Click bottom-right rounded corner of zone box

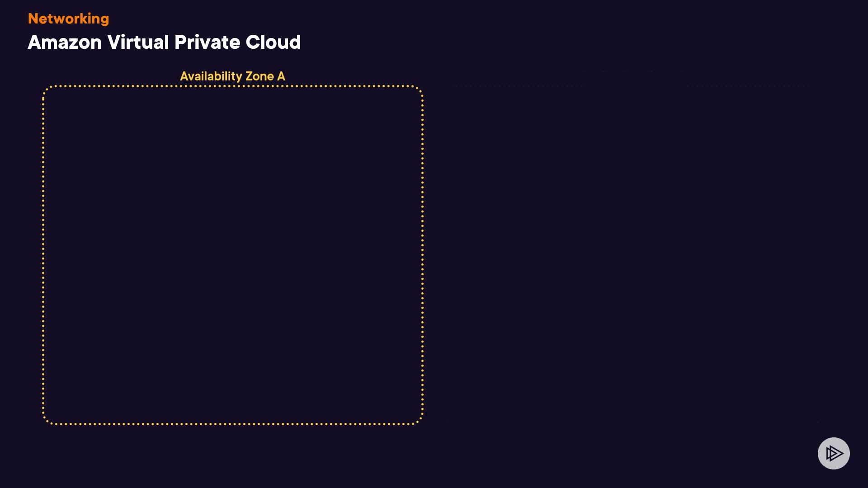[x=420, y=421]
